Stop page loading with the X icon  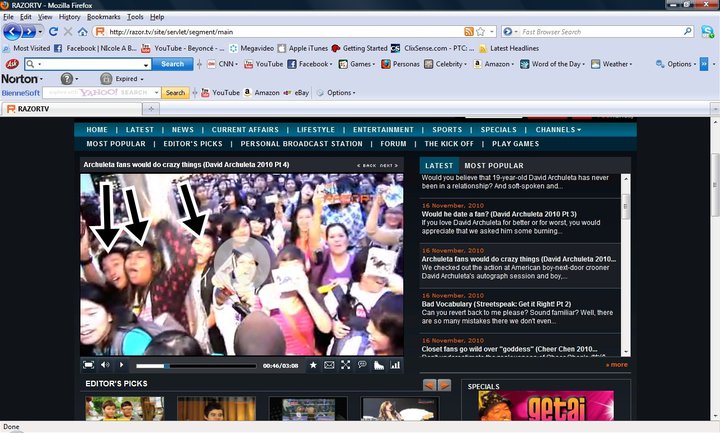coord(68,32)
